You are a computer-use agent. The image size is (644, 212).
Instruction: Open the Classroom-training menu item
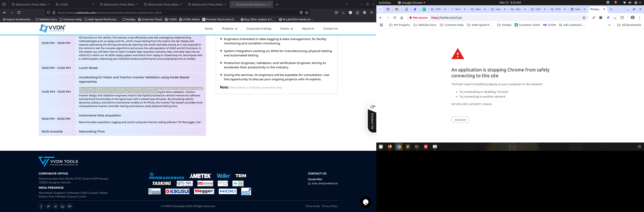coord(259,29)
